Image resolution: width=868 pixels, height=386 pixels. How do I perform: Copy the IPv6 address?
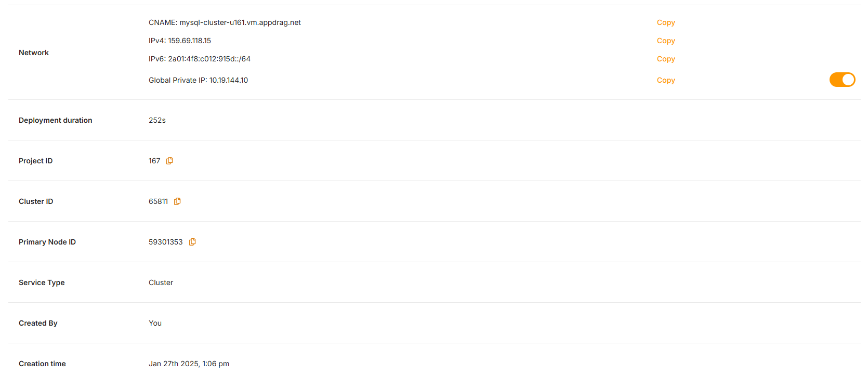[666, 59]
